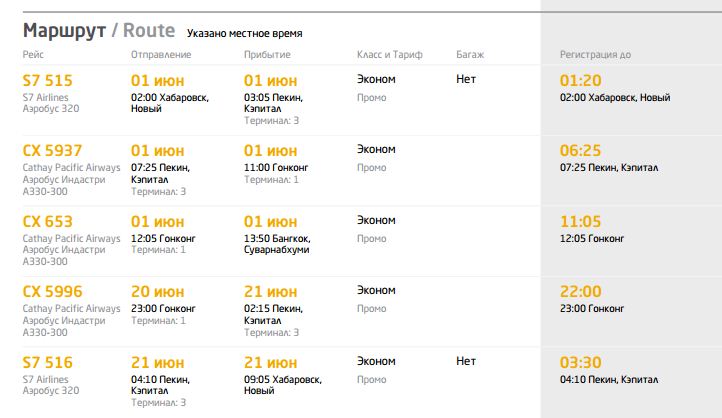This screenshot has height=418, width=722.
Task: Click flight number S7 515
Action: pos(48,80)
